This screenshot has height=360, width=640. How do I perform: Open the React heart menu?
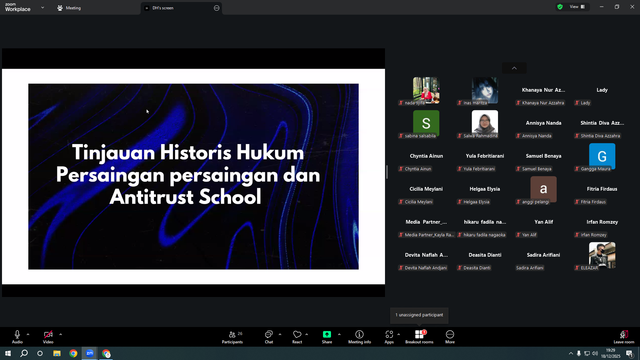pos(297,337)
